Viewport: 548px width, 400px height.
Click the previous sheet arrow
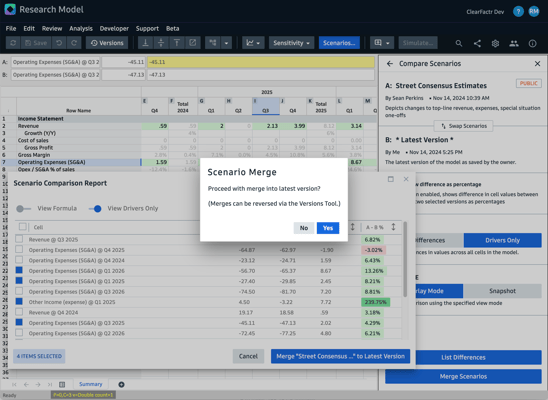click(26, 384)
